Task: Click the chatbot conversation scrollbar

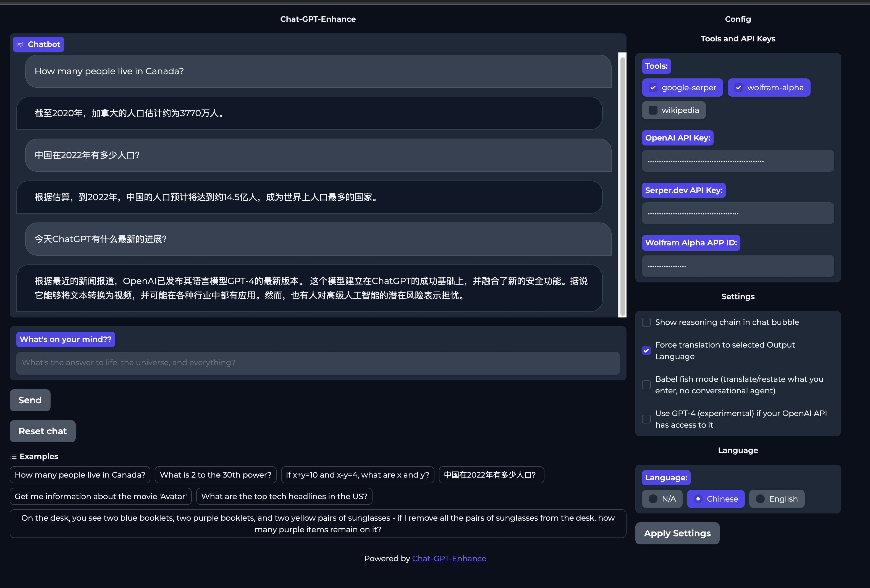Action: coord(622,185)
